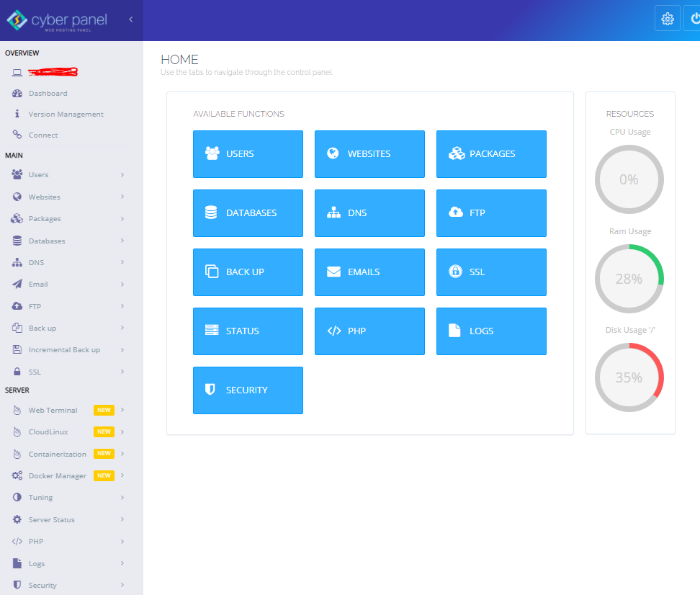Open Web Terminal sidebar menu item
The image size is (700, 595).
coord(53,411)
